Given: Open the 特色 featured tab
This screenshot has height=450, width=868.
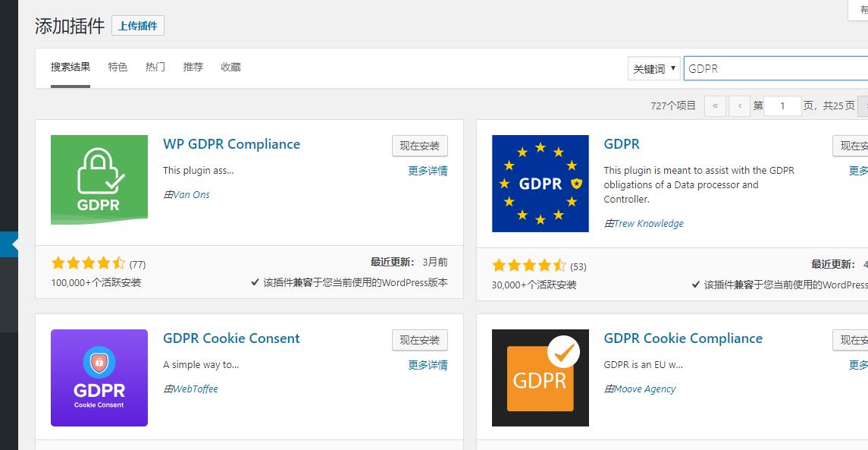Looking at the screenshot, I should point(118,67).
